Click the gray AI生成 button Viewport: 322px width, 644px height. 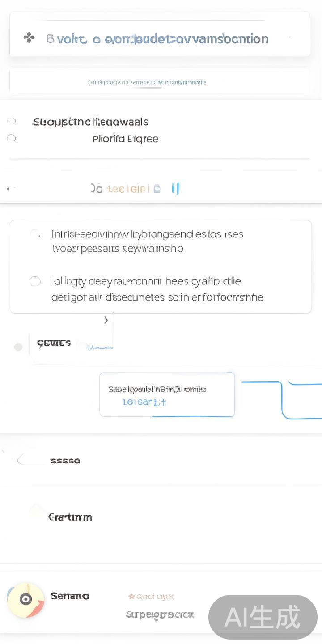[263, 617]
